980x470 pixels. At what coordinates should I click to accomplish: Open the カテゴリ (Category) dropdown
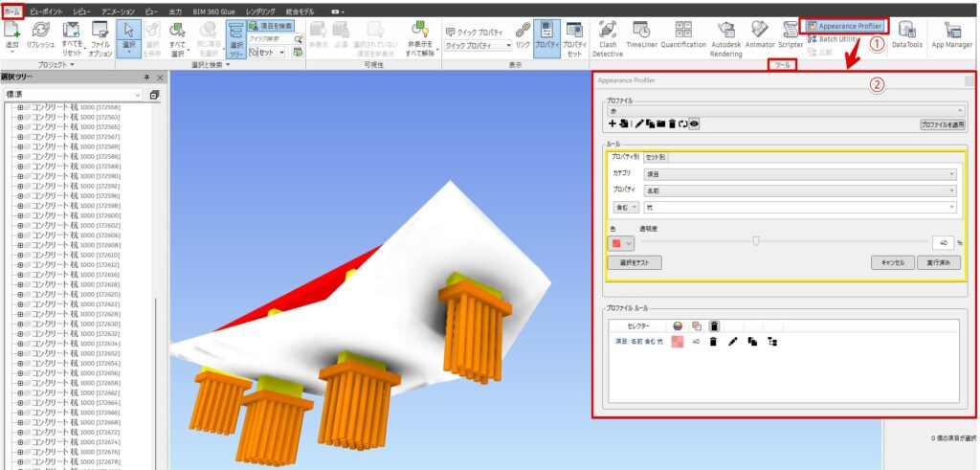(800, 174)
